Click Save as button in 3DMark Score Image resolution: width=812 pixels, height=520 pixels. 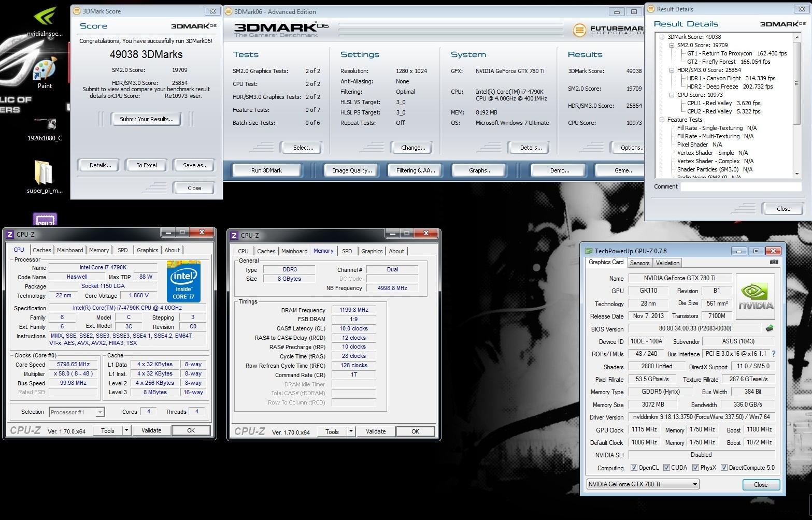pos(195,165)
